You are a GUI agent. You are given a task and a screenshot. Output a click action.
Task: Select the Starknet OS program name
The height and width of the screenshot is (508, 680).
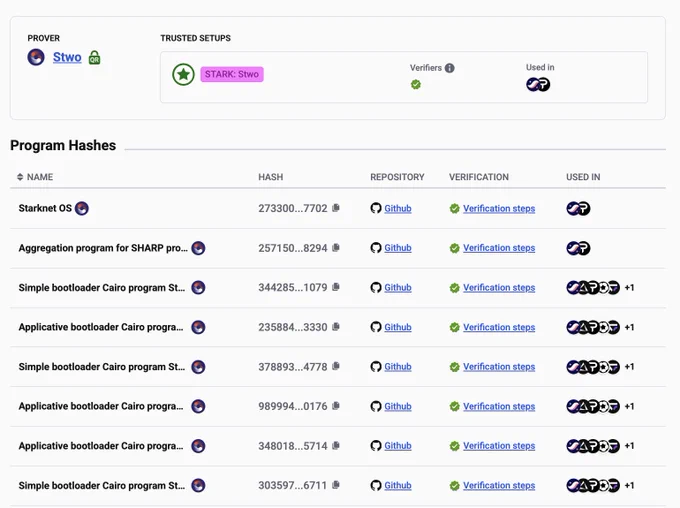(x=45, y=208)
